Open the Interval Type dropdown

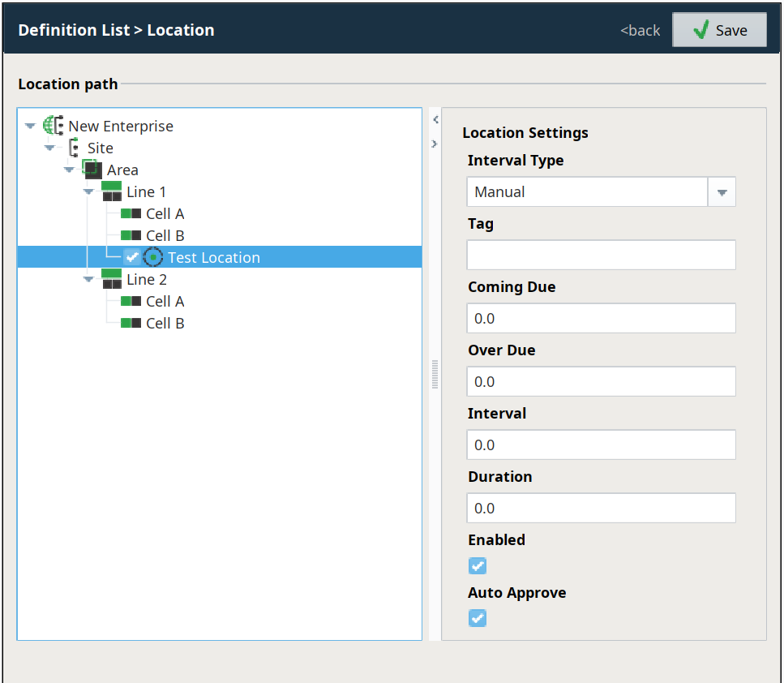tap(722, 192)
